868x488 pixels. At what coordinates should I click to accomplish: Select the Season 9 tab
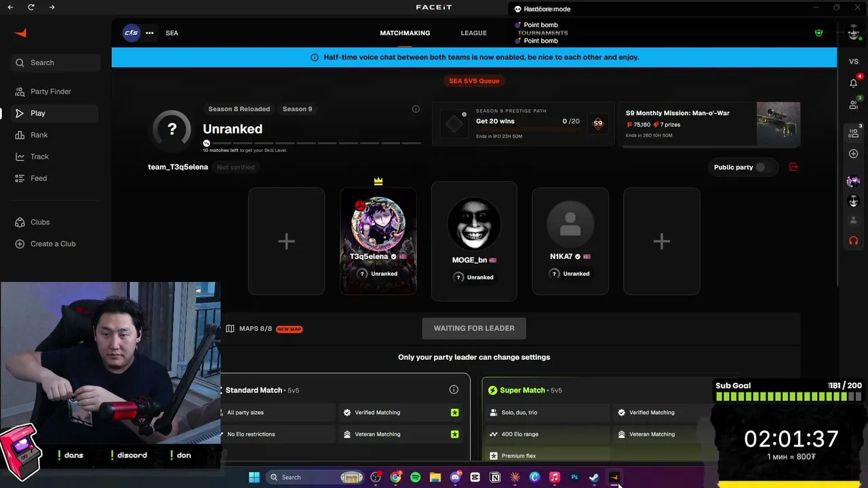coord(297,108)
